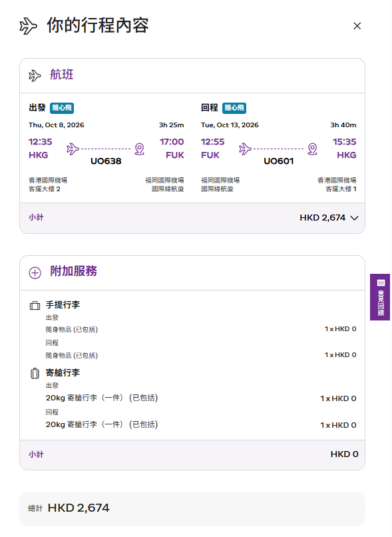
Task: Click the 小計 label in 附加服務 card
Action: click(x=36, y=455)
